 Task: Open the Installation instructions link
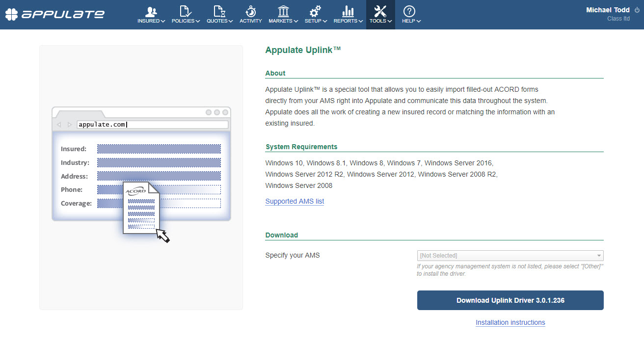[x=510, y=322]
